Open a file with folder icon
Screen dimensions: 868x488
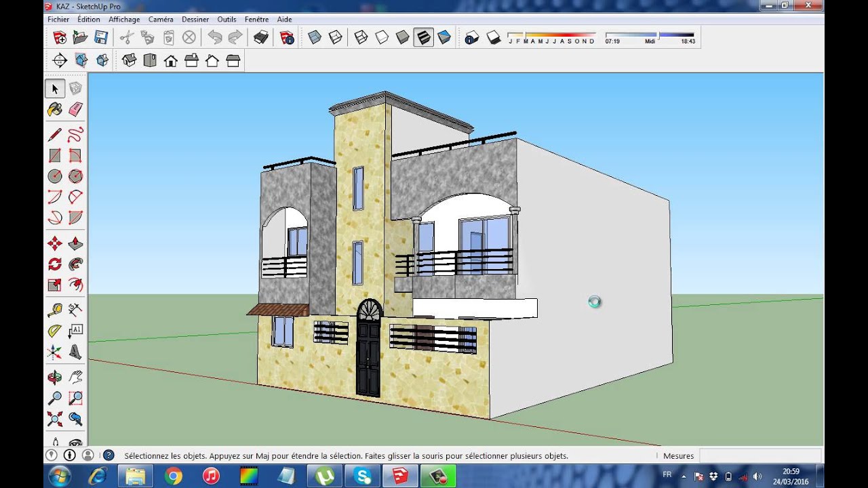80,38
